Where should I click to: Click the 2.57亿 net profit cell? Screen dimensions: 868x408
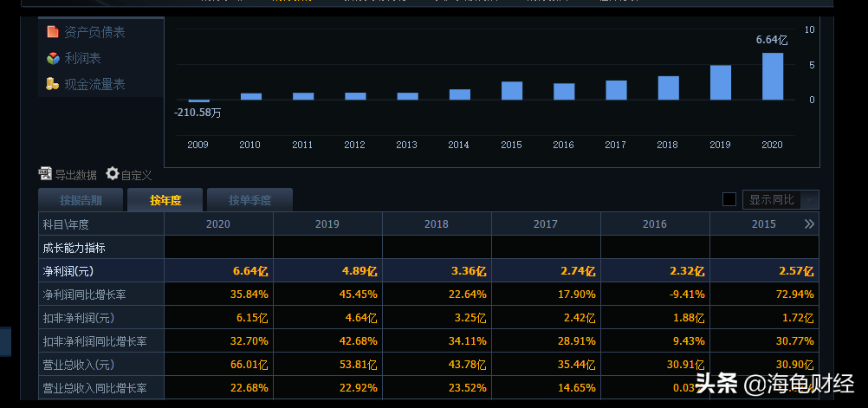point(764,271)
